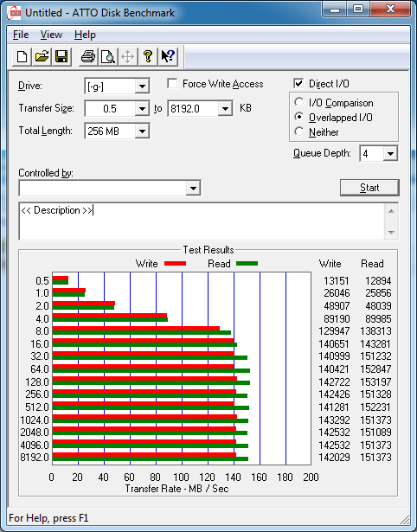Click the 128.0 transfer size row label

click(x=37, y=382)
